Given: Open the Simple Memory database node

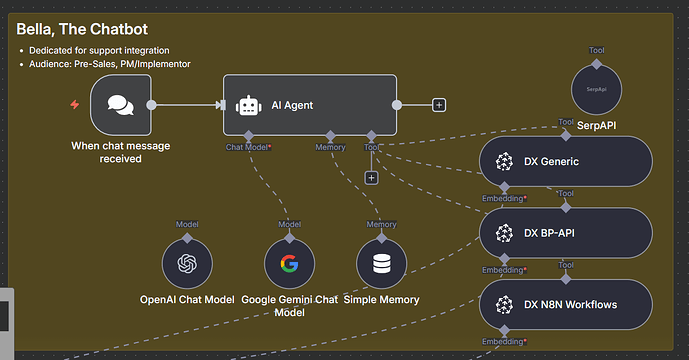Looking at the screenshot, I should coord(381,264).
